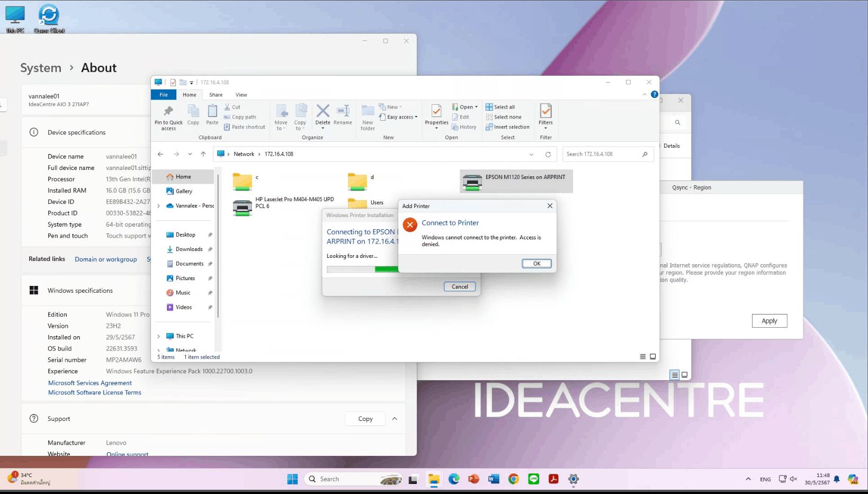Open recent locations dropdown arrow
The height and width of the screenshot is (494, 868).
tap(190, 154)
